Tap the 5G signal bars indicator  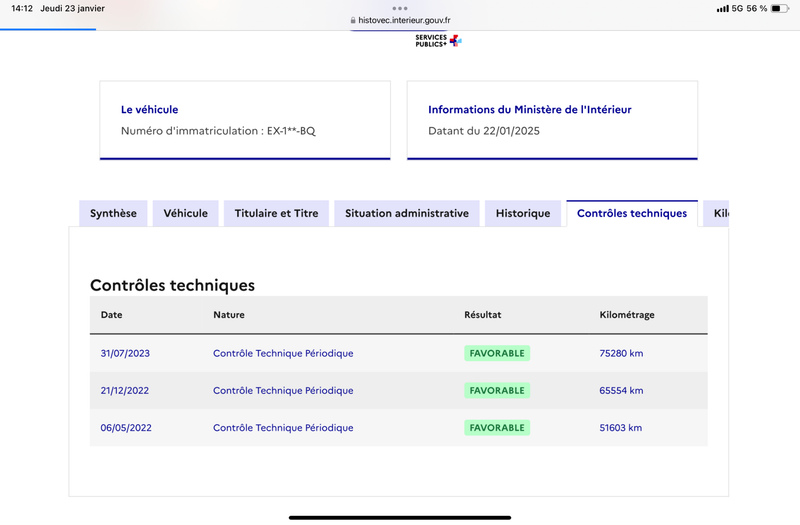(x=722, y=8)
